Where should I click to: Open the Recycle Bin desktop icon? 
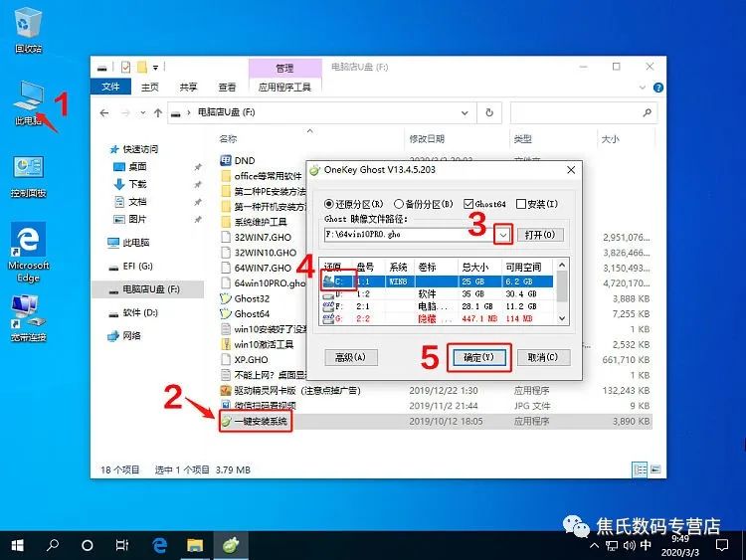[28, 30]
